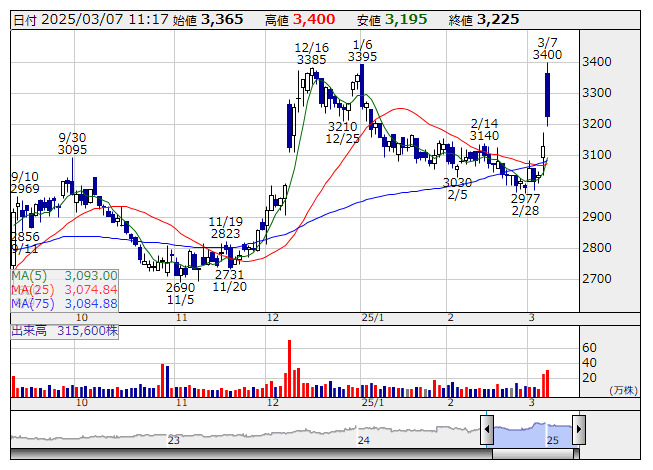Click the 1/6 3395 peak label
This screenshot has height=470, width=653.
[x=362, y=50]
